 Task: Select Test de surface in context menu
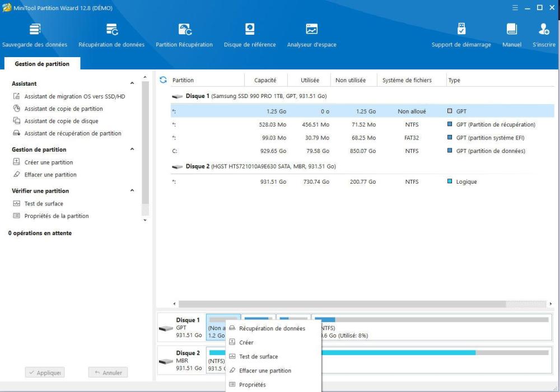[258, 357]
